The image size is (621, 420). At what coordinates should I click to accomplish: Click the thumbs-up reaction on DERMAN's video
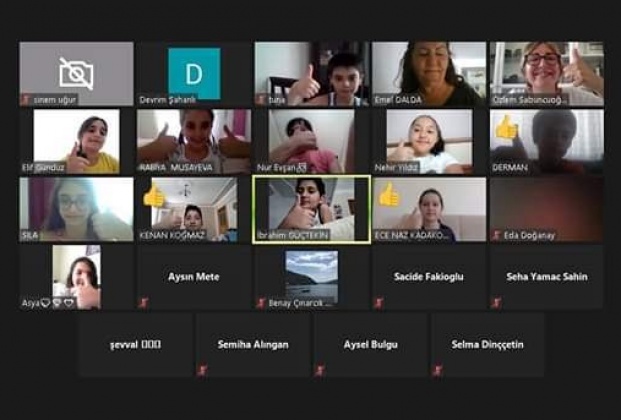coord(506,128)
